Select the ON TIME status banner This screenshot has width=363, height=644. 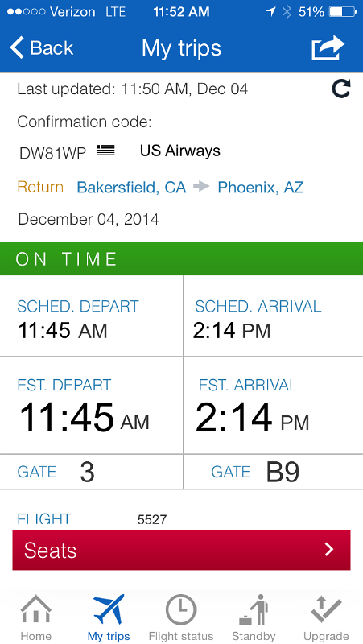point(182,258)
